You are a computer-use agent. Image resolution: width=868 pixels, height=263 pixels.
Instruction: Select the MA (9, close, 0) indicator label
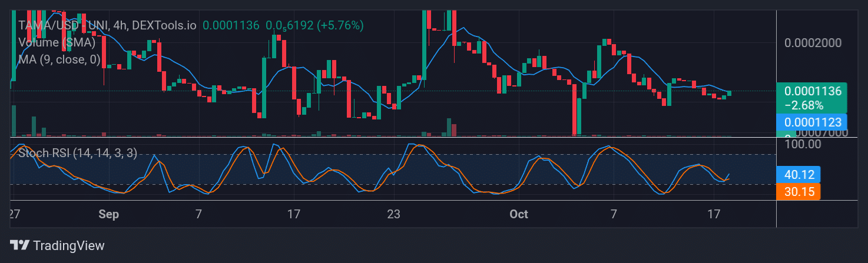coord(59,59)
